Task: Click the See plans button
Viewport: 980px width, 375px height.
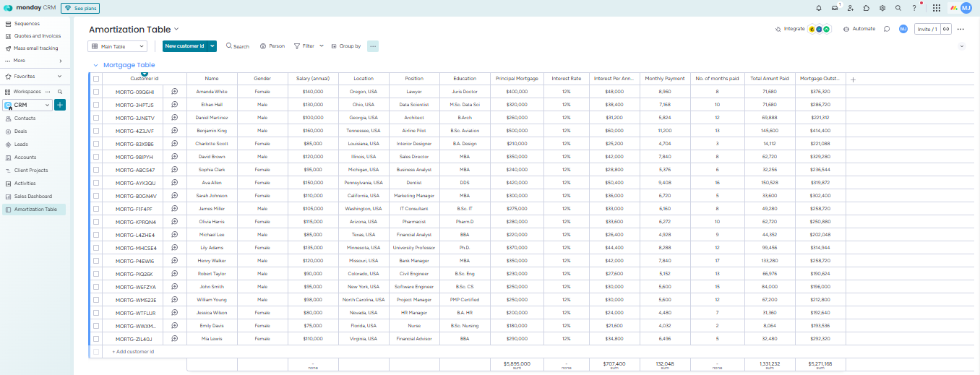Action: click(80, 8)
